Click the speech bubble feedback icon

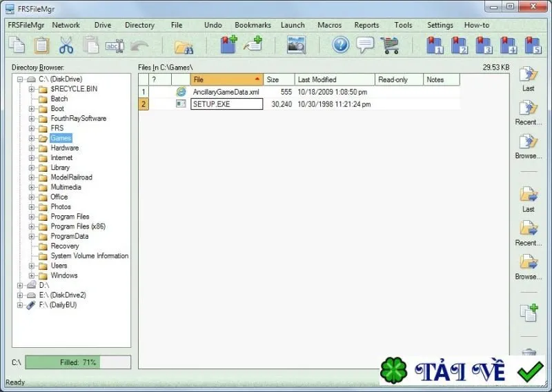365,45
